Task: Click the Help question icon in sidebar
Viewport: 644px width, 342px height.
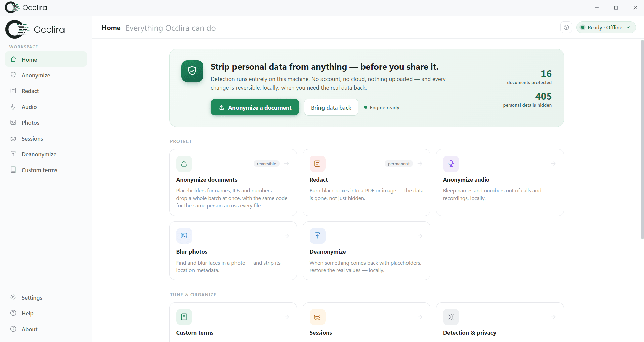Action: coord(13,313)
